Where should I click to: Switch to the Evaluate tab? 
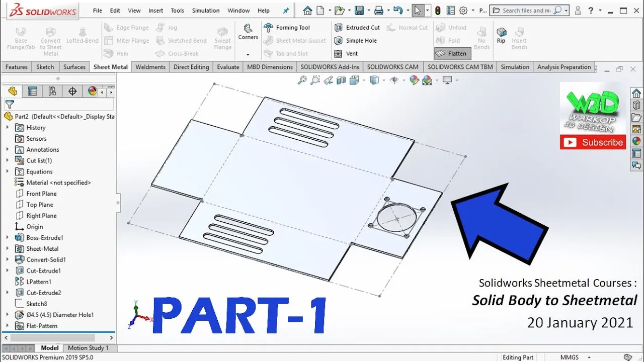pos(228,67)
